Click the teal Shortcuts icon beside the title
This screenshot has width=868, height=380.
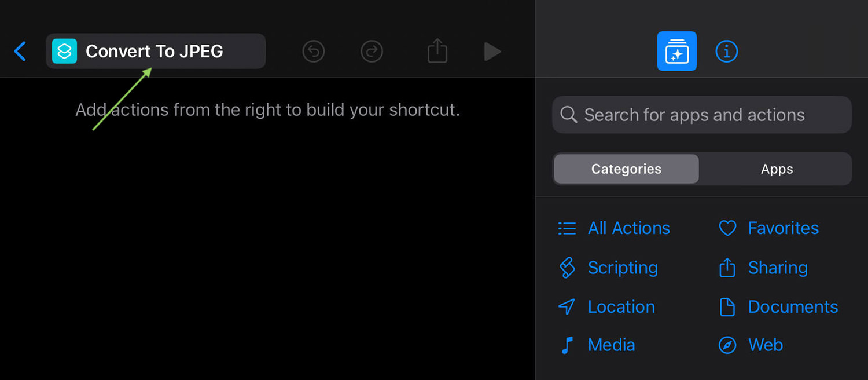click(64, 51)
